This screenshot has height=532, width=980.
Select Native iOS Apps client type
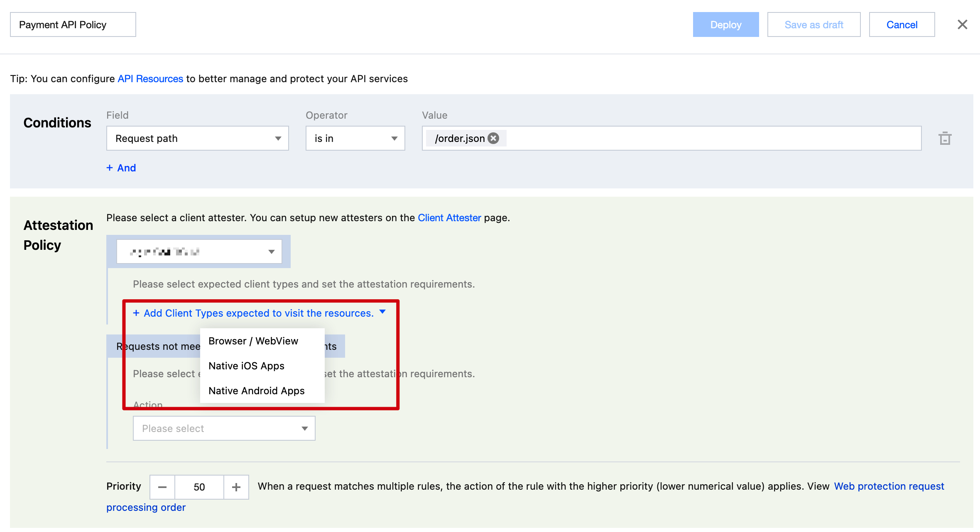pos(247,366)
